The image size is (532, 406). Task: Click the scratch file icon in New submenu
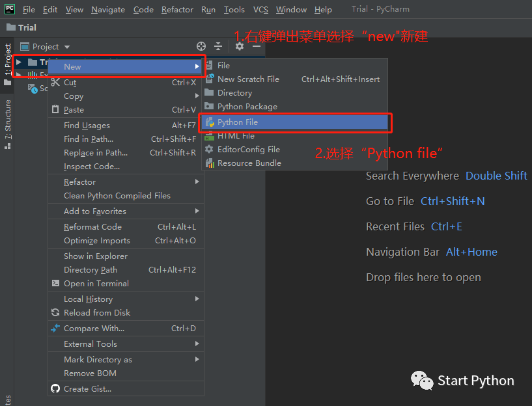pos(210,79)
